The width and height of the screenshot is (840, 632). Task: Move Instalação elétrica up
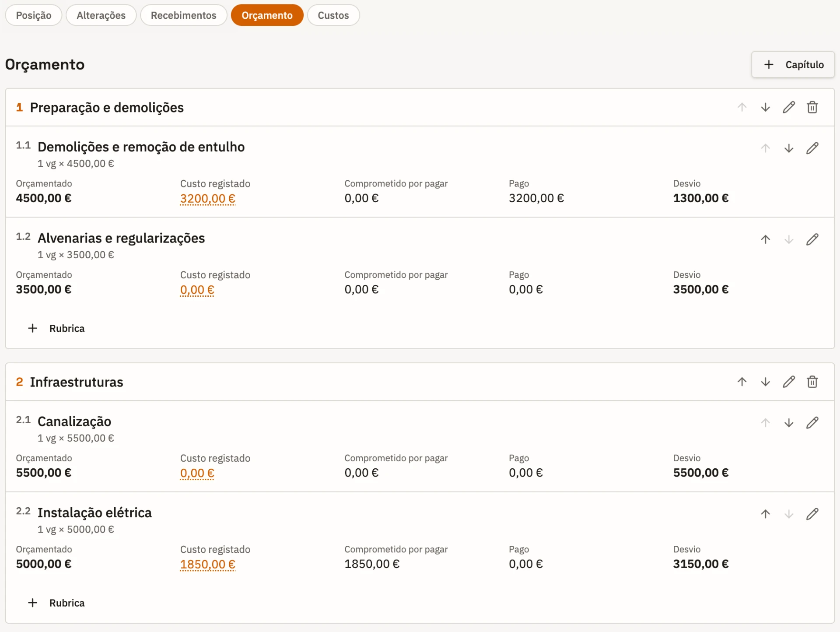pos(765,514)
